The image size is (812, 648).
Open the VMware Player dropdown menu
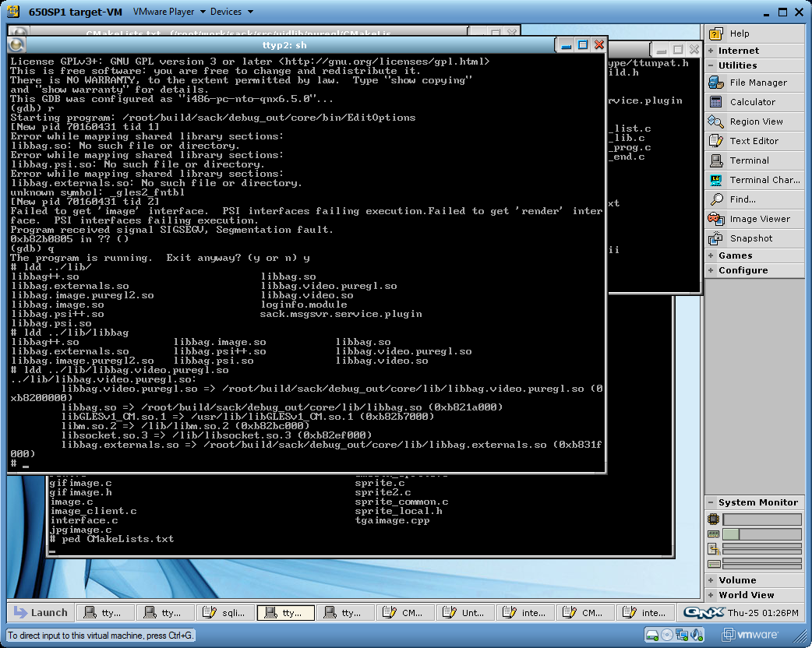[x=169, y=12]
